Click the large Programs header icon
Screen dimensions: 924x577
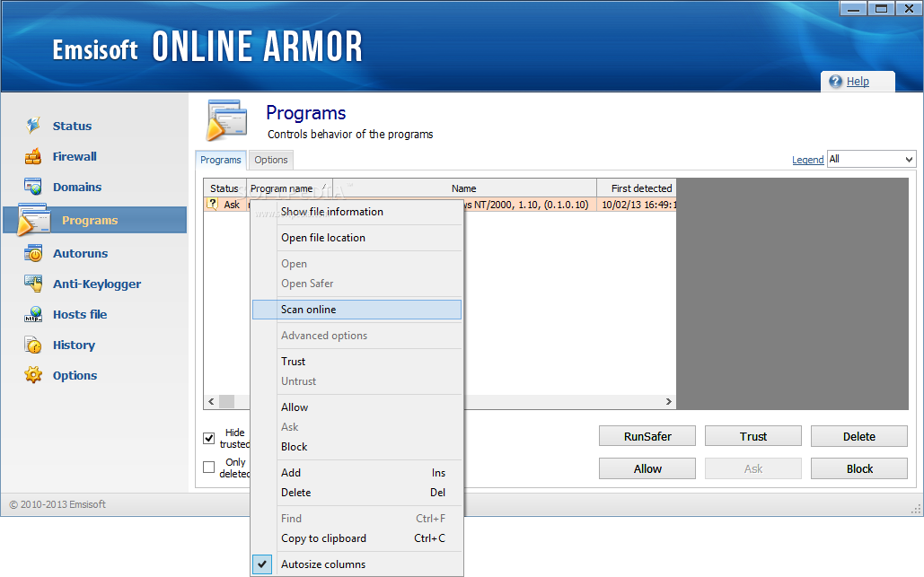click(226, 120)
